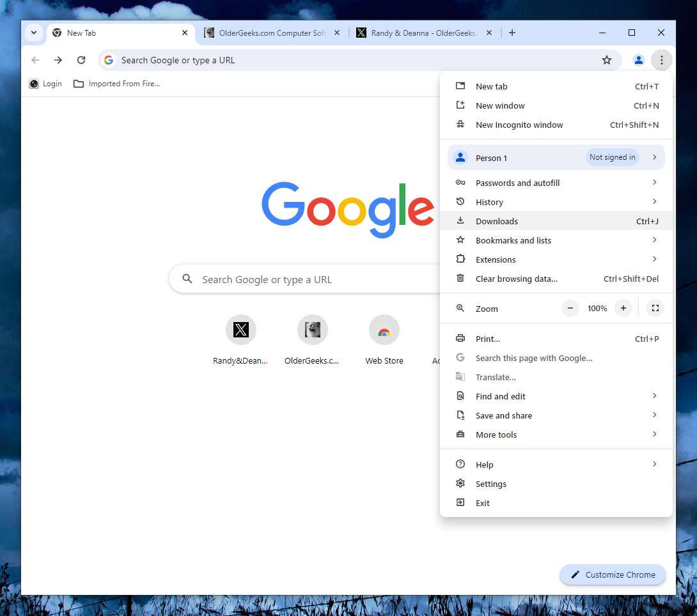This screenshot has height=616, width=697.
Task: Select Clear browsing data menu item
Action: [x=556, y=279]
